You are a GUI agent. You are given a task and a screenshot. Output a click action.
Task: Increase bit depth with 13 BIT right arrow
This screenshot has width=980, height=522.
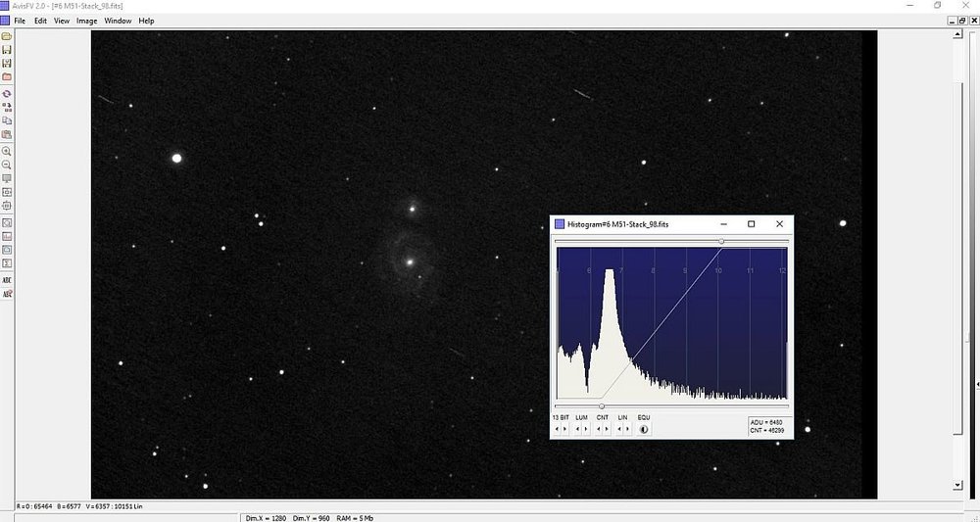(x=565, y=429)
